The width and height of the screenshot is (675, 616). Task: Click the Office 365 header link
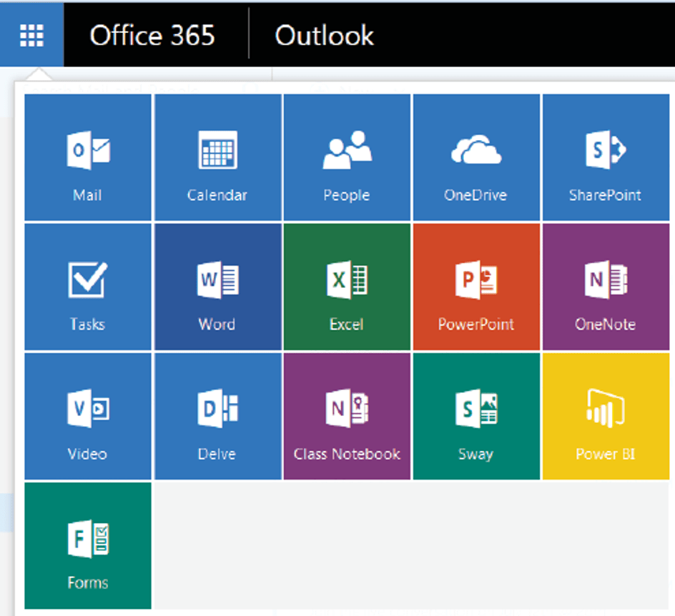152,35
